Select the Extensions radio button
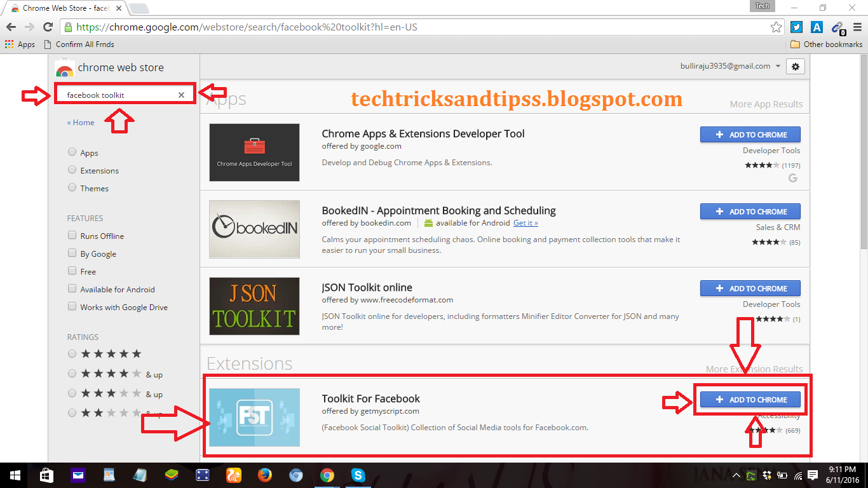The width and height of the screenshot is (868, 488). point(72,170)
